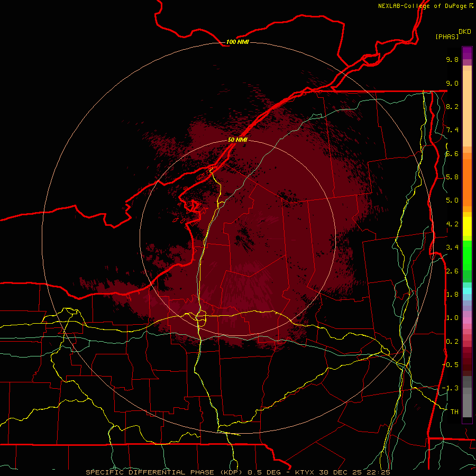Pick the yellow segment of the color bar
The width and height of the screenshot is (476, 476).
(x=467, y=226)
